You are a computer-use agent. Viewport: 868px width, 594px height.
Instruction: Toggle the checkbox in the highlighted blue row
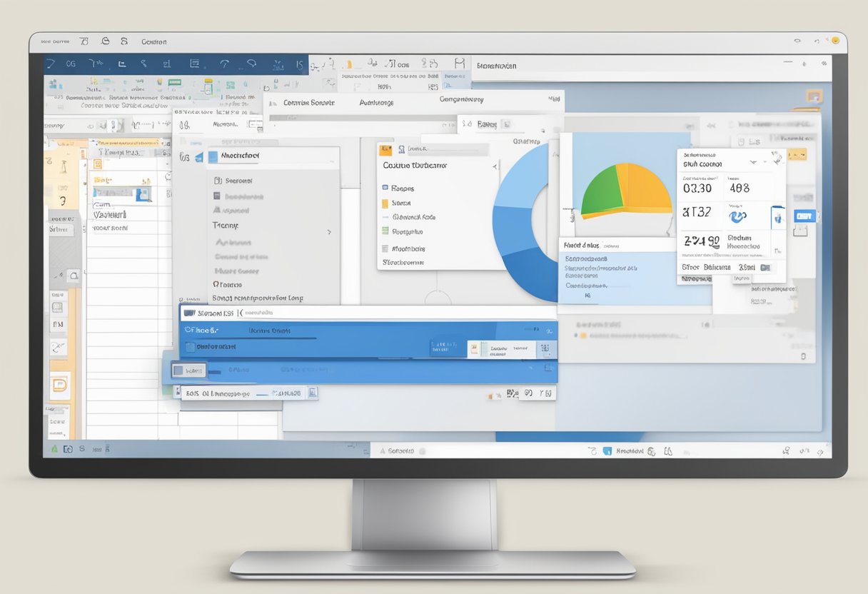[x=190, y=347]
